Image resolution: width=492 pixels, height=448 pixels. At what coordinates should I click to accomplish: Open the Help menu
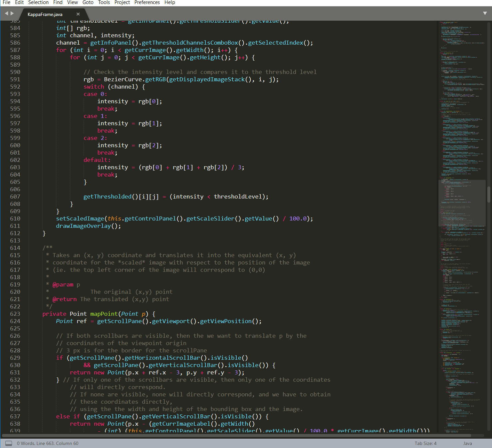(170, 2)
